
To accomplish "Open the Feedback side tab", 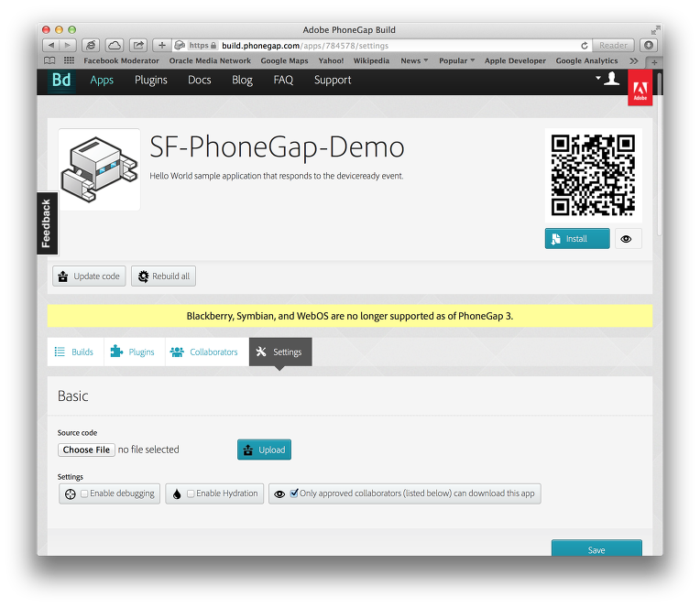I will [x=47, y=223].
